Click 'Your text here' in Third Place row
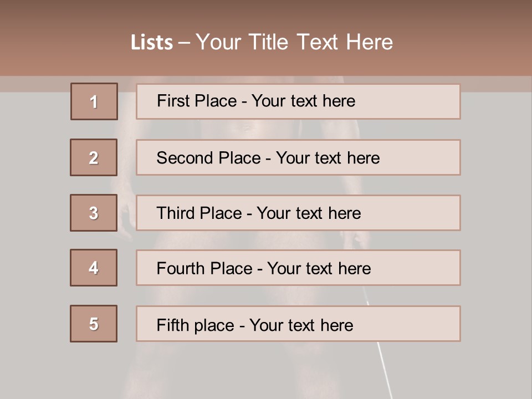This screenshot has height=399, width=532. (309, 213)
